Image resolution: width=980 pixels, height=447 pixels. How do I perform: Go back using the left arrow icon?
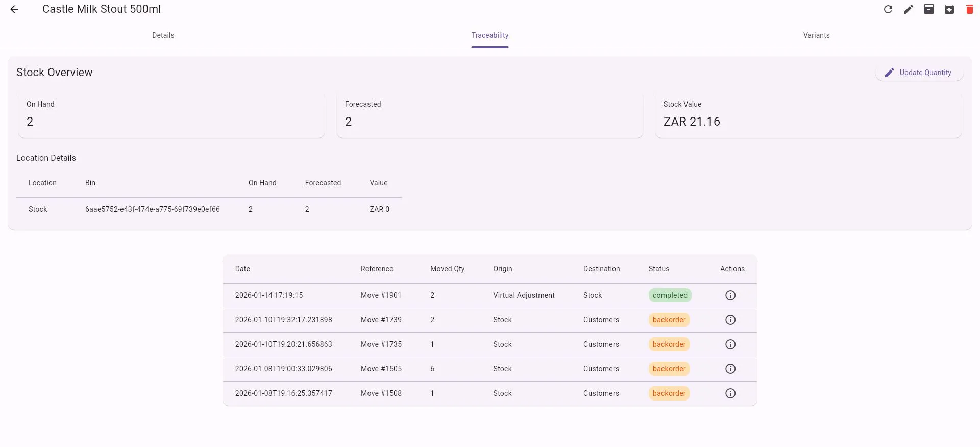click(14, 9)
